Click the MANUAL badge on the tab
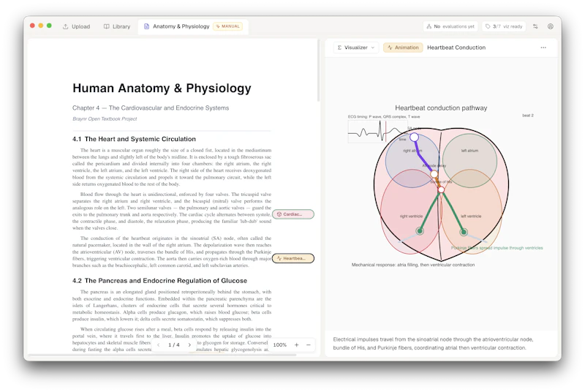 pos(228,26)
